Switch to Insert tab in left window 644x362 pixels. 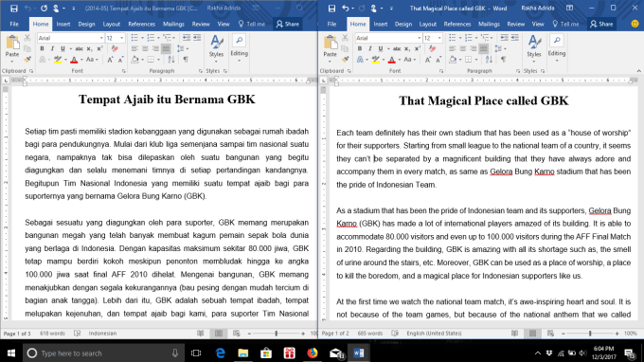[63, 25]
